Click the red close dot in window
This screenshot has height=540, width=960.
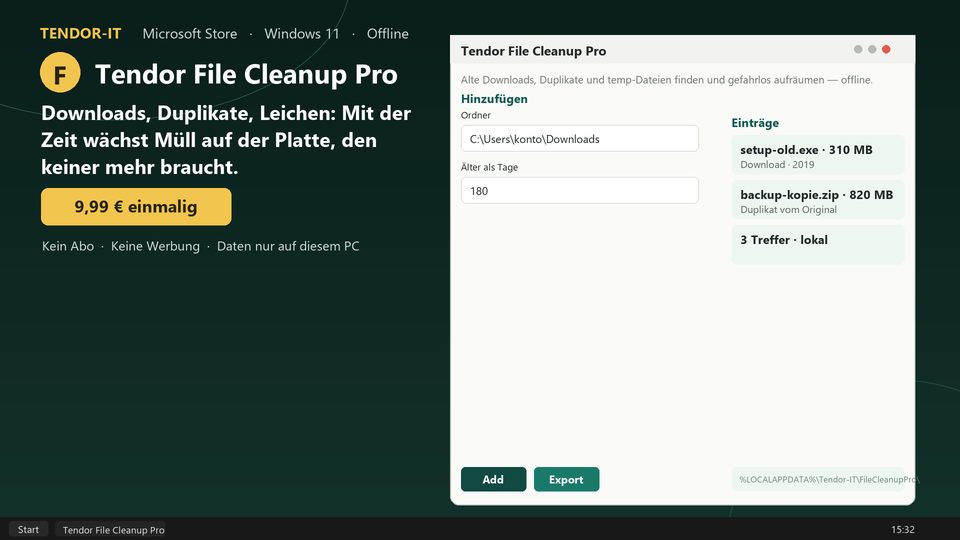[x=886, y=50]
